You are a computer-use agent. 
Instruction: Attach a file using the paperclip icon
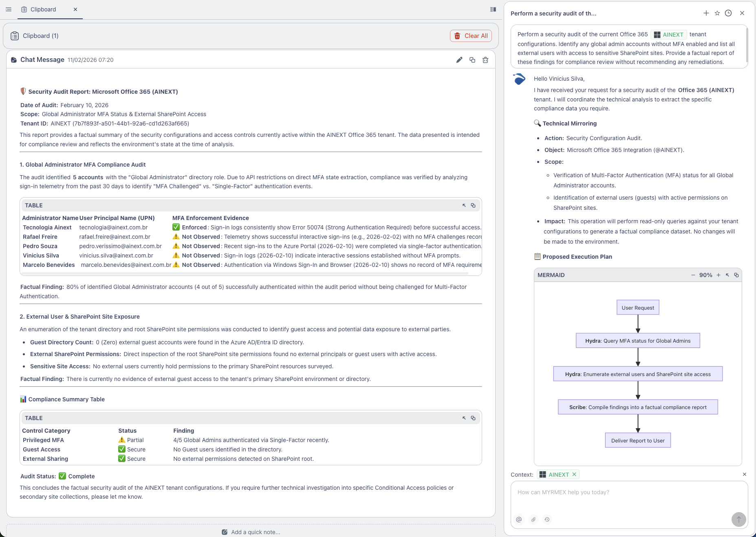533,519
